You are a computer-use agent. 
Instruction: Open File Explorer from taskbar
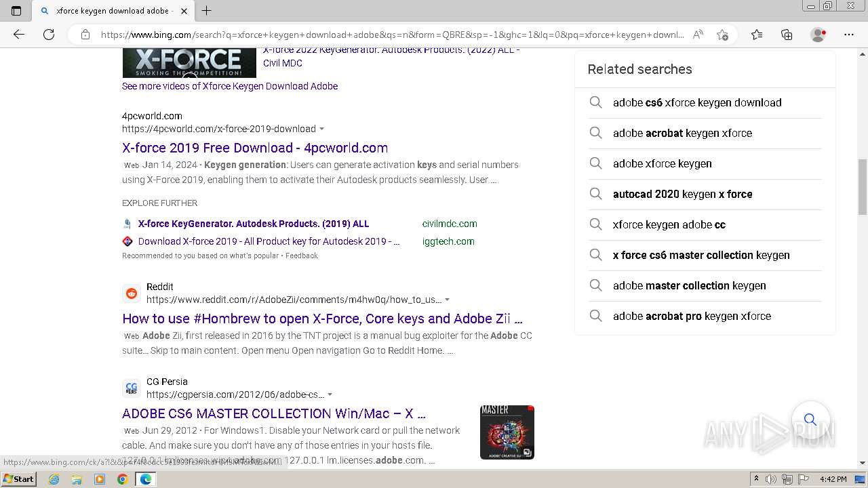point(77,479)
